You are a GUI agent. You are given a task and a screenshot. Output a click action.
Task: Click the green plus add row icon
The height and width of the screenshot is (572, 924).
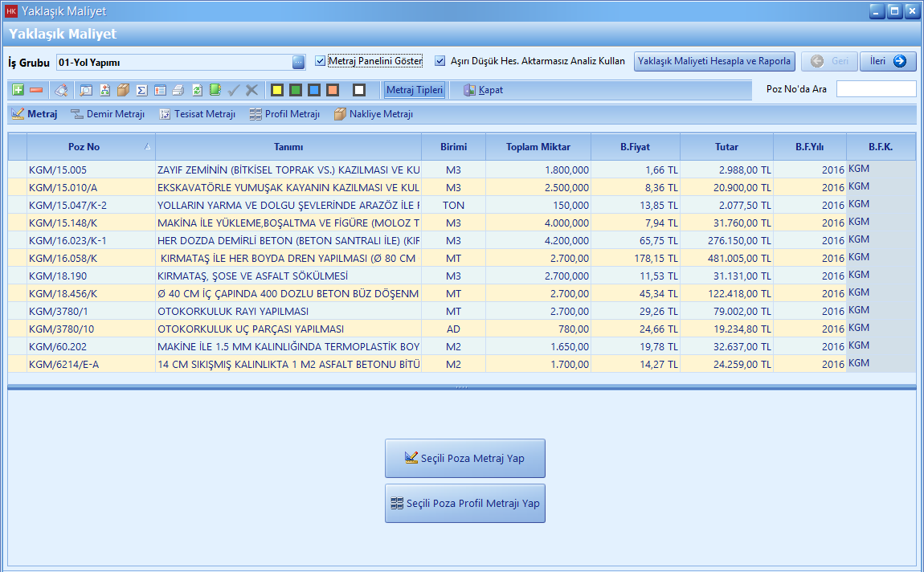click(18, 90)
